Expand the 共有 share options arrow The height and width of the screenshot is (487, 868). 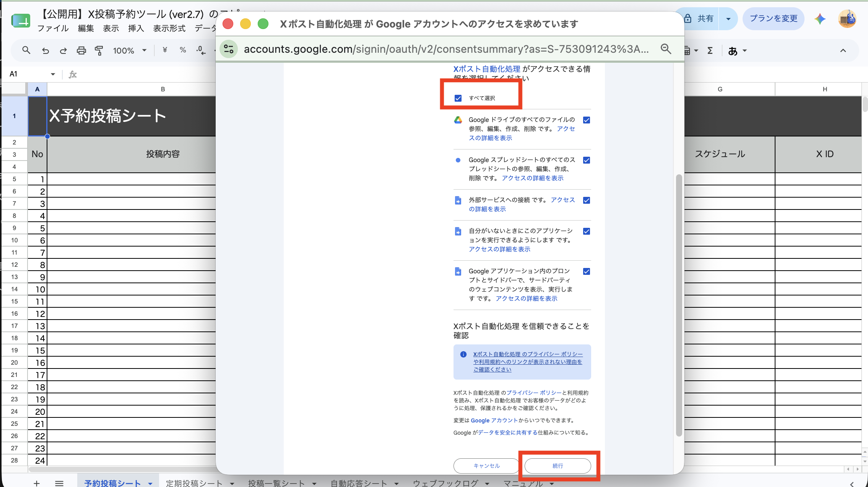pos(728,19)
